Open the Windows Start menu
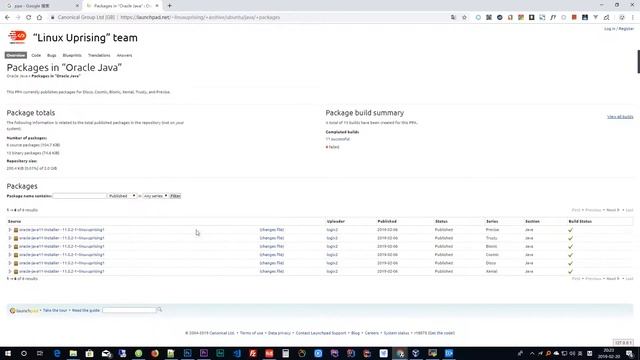 pyautogui.click(x=8, y=353)
